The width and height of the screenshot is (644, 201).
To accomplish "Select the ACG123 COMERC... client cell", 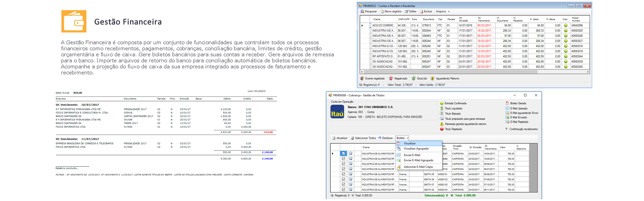I will (384, 25).
